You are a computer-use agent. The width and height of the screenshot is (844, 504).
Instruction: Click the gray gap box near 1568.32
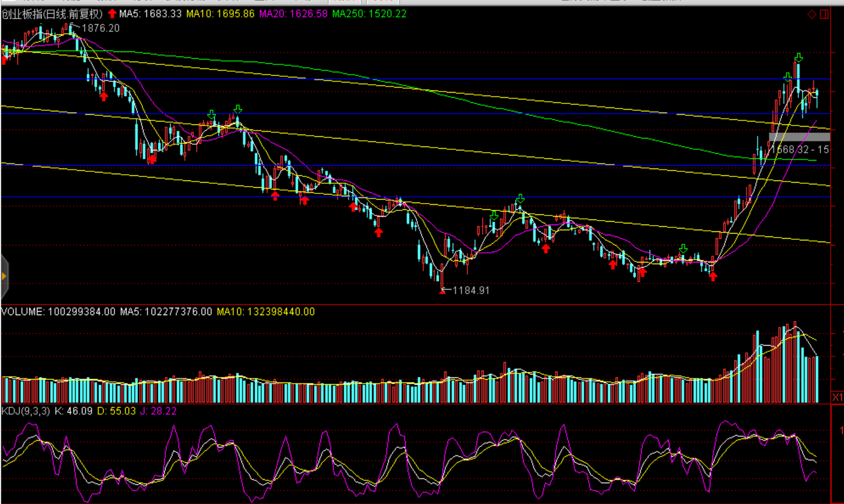point(799,136)
